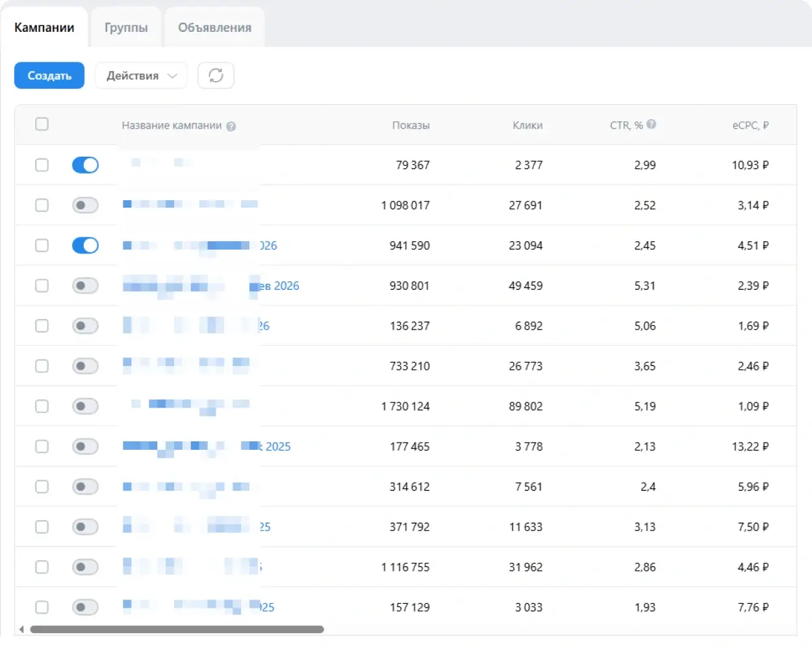Enable the campaign with 177 465 impressions
The height and width of the screenshot is (650, 812).
coord(85,447)
